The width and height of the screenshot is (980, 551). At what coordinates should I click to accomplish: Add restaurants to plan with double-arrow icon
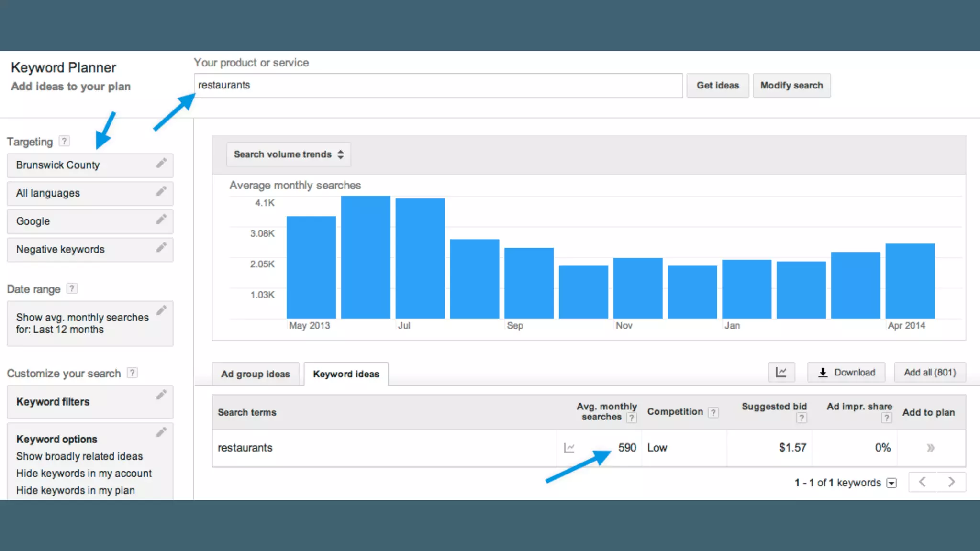pos(930,448)
